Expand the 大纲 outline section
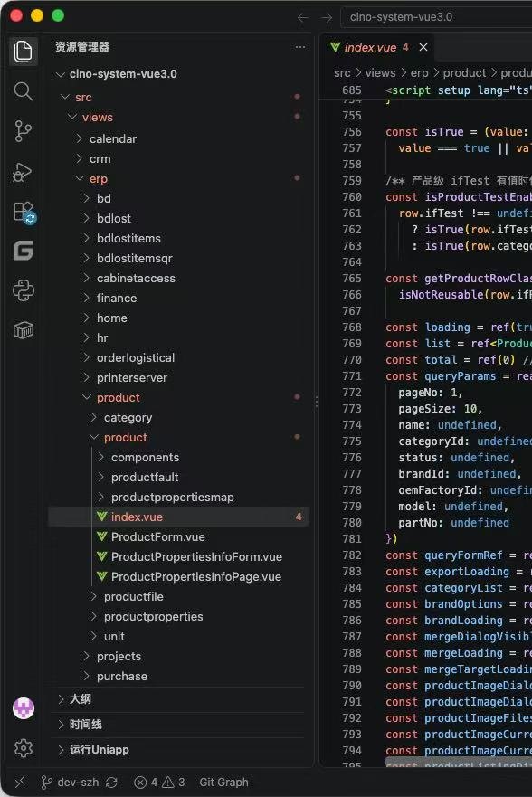 [179, 699]
